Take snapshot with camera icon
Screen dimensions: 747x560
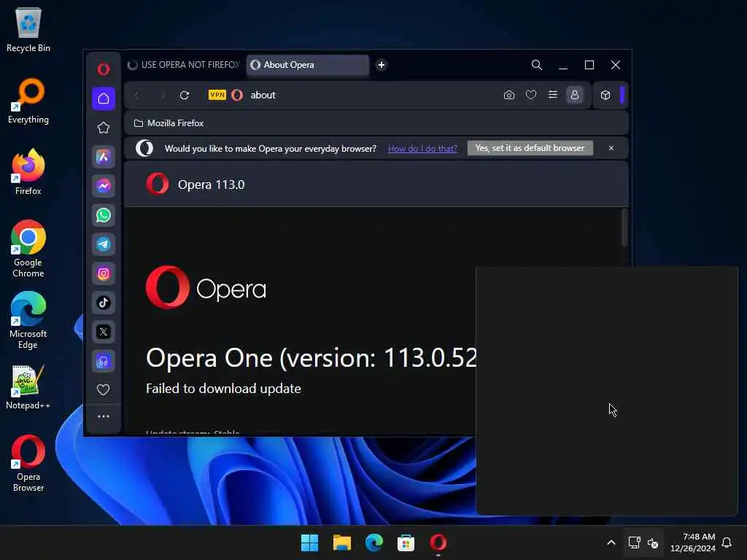click(x=508, y=95)
